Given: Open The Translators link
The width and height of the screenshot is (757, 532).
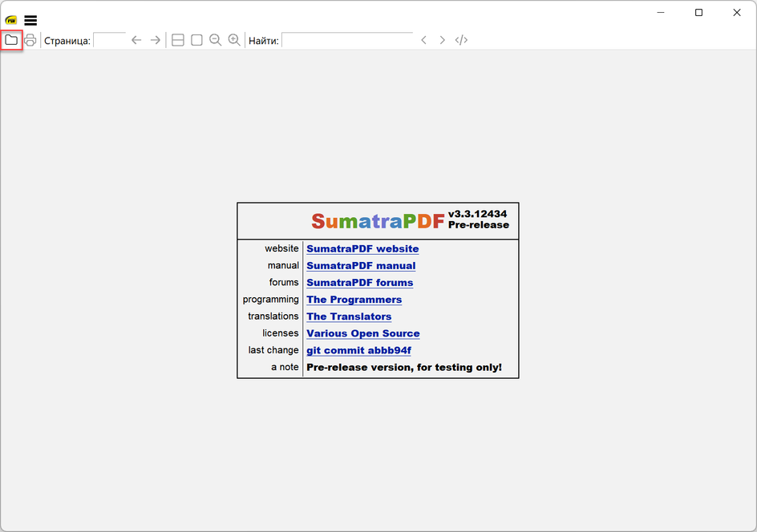Looking at the screenshot, I should pyautogui.click(x=349, y=316).
